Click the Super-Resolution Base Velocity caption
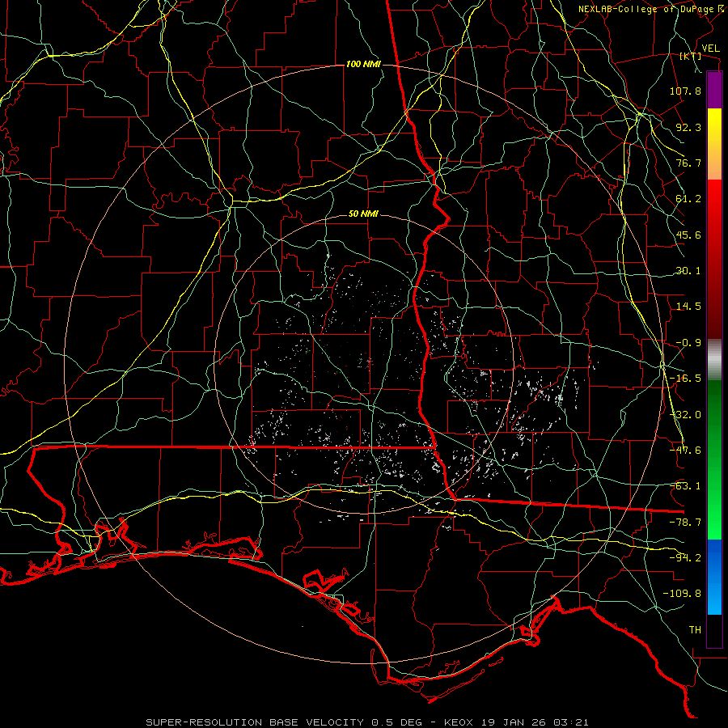Screen dimensions: 728x728 coord(366,722)
